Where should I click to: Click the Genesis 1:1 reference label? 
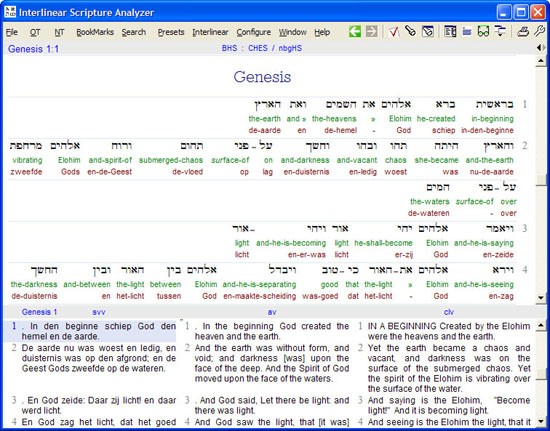33,49
